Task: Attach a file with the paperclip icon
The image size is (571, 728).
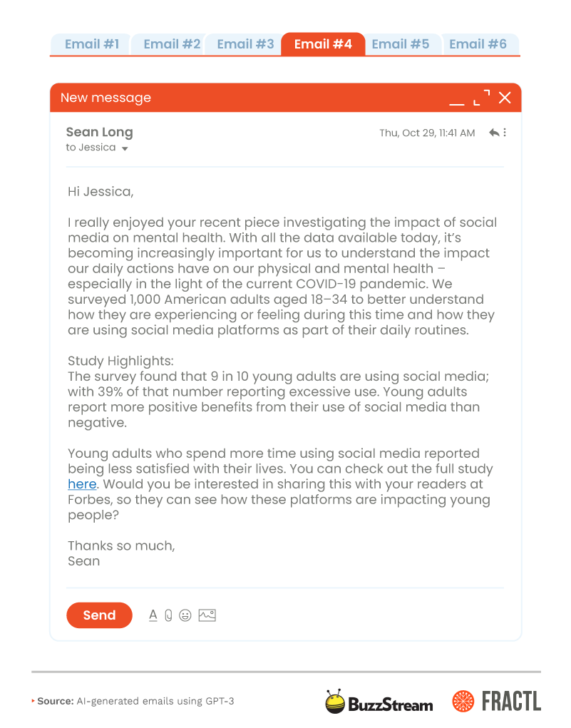Action: (x=168, y=615)
